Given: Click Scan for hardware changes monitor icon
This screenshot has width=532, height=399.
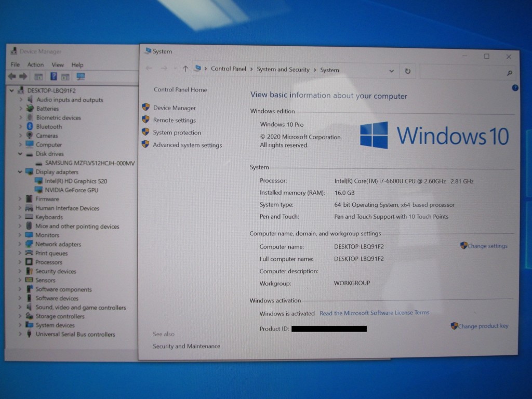Looking at the screenshot, I should point(81,77).
